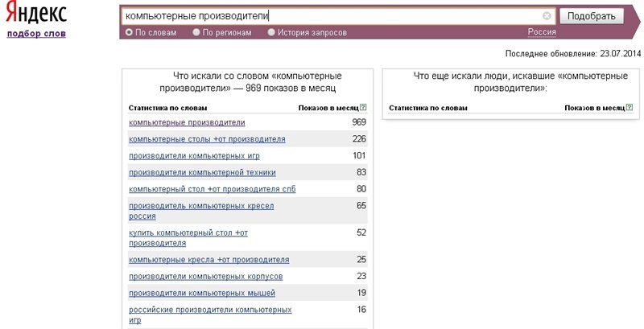Screen dimensions: 644x329
Task: Open 'производитель компьютерных кресел россия' link
Action: point(201,211)
